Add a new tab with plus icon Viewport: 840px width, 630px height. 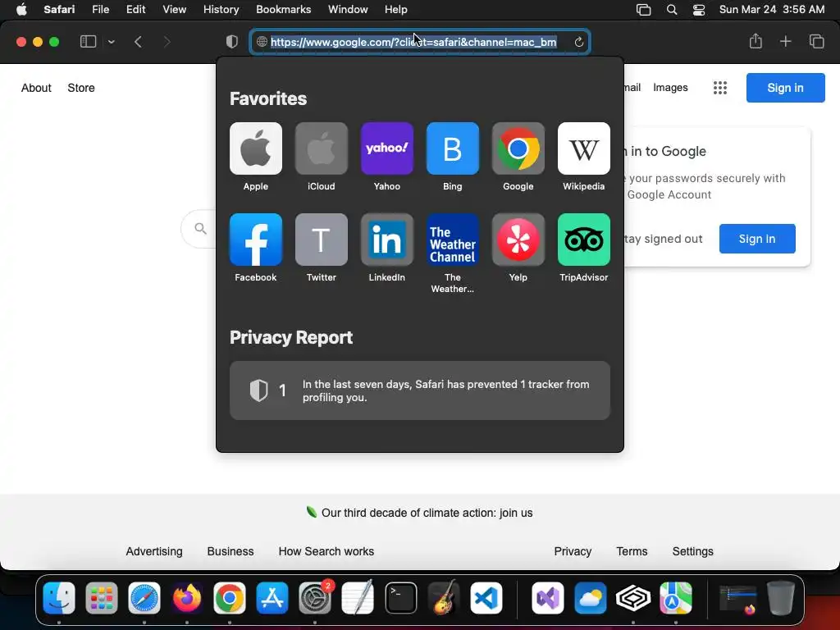coord(785,41)
